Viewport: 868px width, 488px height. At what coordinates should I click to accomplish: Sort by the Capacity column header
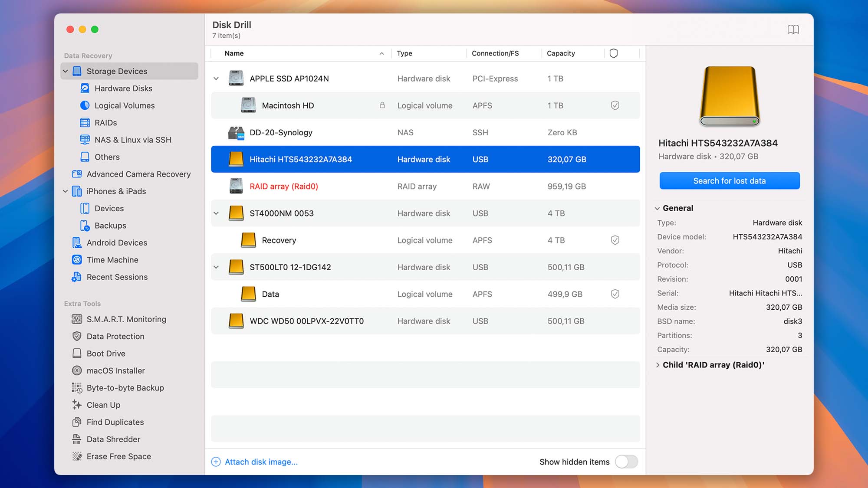click(x=573, y=53)
